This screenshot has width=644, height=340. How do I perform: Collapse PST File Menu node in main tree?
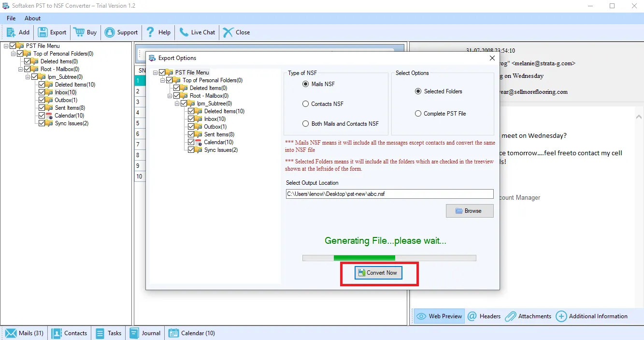tap(6, 46)
